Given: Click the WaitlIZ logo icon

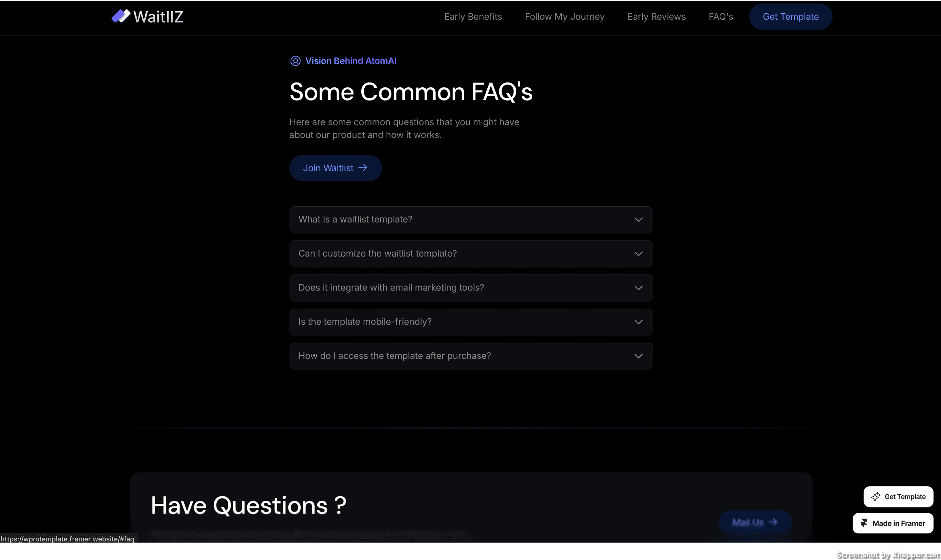Looking at the screenshot, I should pyautogui.click(x=121, y=16).
